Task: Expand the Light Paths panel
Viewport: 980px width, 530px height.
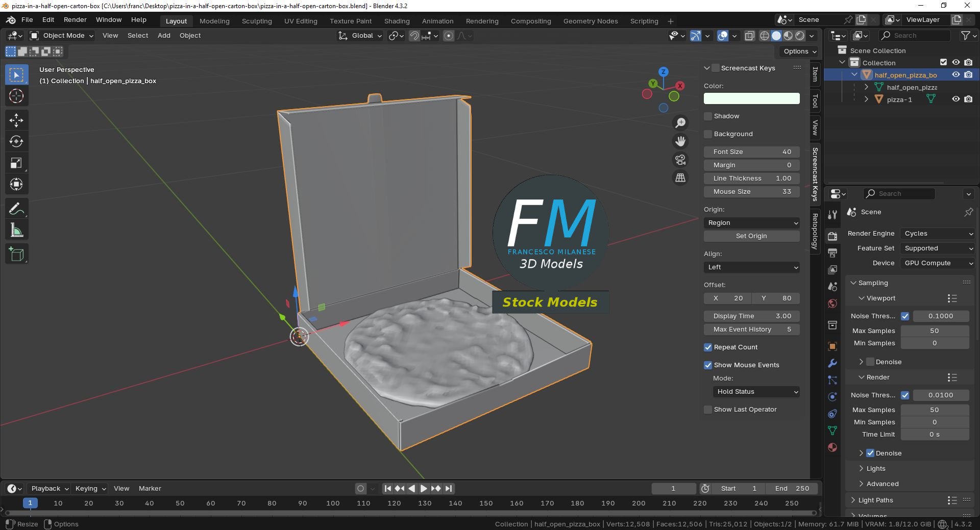Action: pos(875,500)
